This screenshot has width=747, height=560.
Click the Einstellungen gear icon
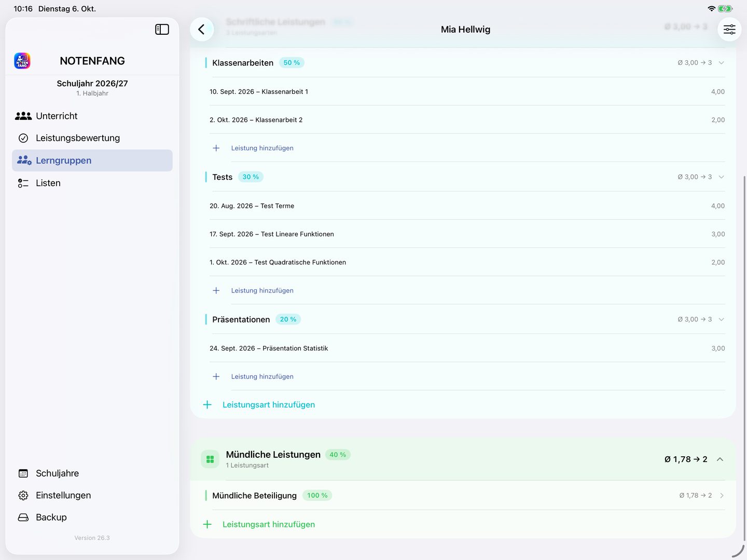coord(23,495)
